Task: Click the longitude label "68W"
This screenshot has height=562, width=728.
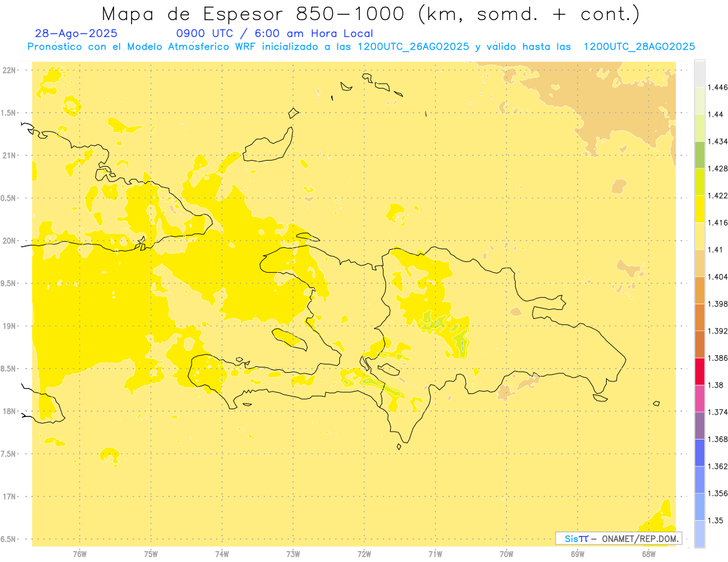Action: coord(648,554)
